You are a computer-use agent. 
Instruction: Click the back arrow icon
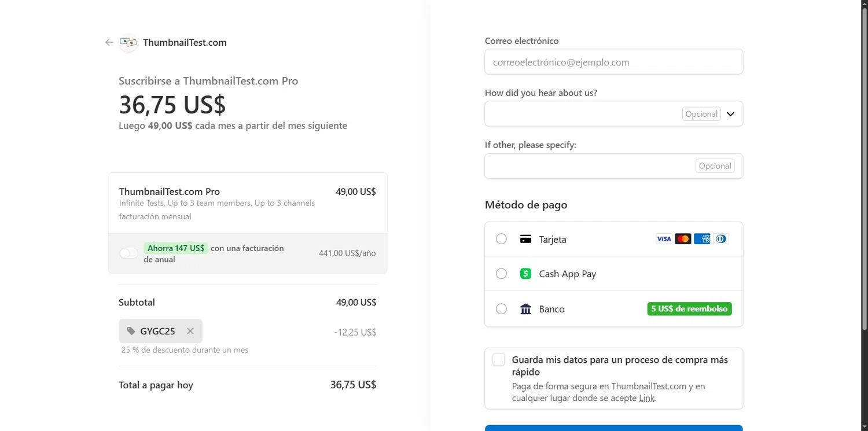(109, 42)
